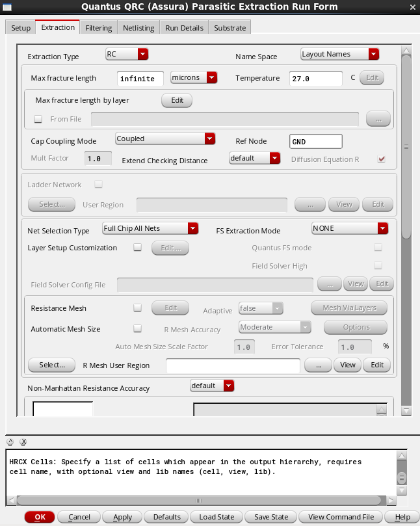Click the Help button
420x526 pixels.
coord(402,517)
